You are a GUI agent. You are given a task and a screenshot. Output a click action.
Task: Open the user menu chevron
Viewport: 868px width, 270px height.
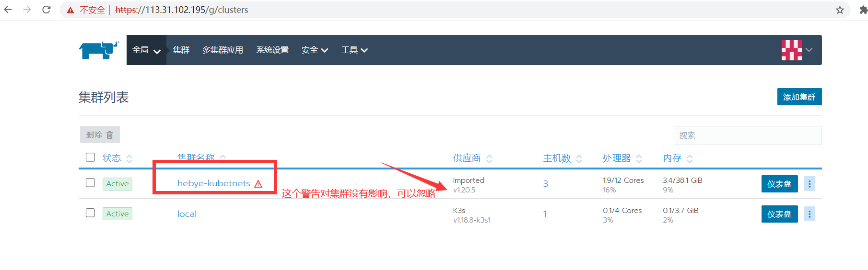tap(809, 50)
